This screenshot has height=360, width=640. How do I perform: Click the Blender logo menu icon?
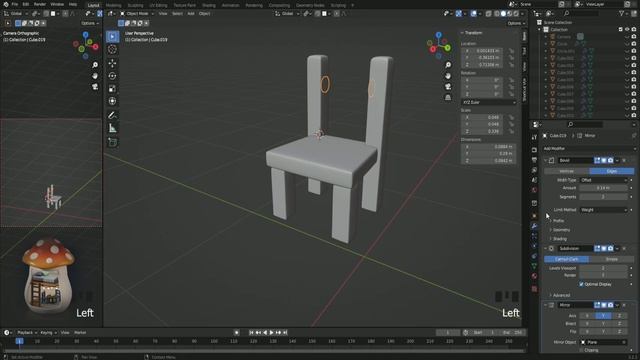(6, 4)
